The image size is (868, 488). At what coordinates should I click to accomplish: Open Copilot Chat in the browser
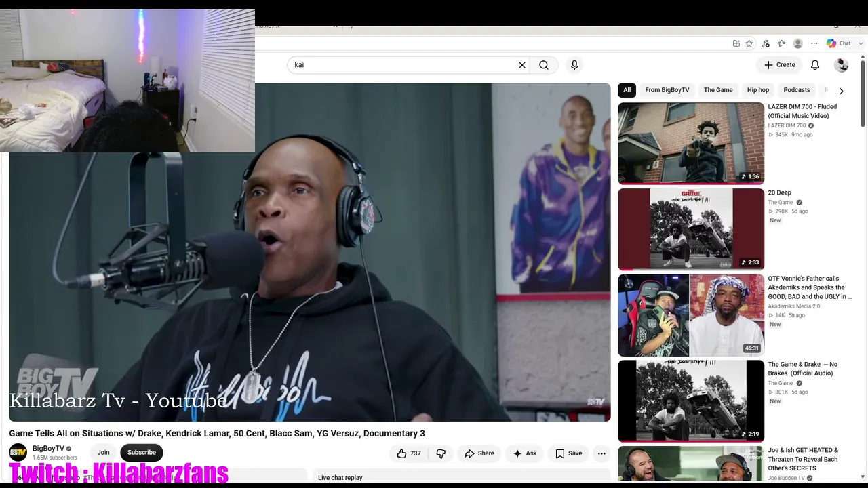(x=839, y=43)
